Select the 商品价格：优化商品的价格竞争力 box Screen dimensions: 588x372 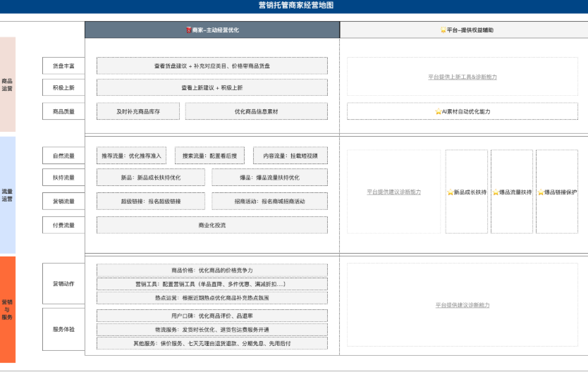pyautogui.click(x=212, y=270)
